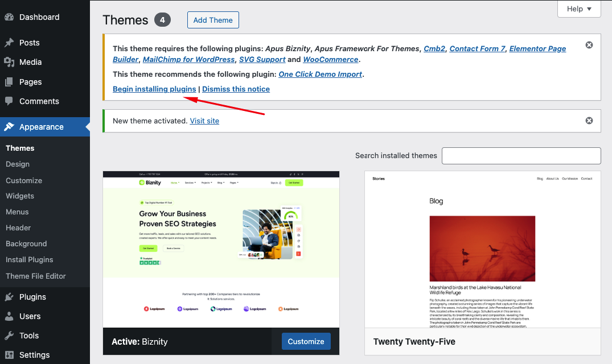Select the Comments speech bubble icon

tap(9, 101)
